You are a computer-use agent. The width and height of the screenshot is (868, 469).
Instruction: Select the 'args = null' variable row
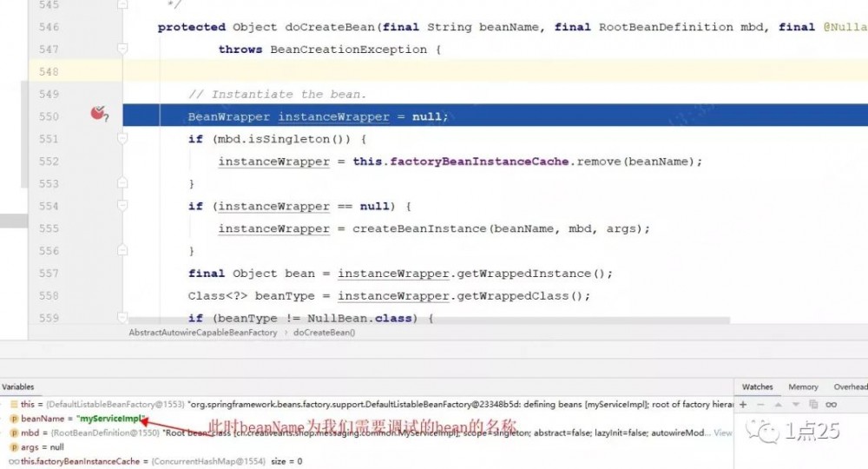click(367, 447)
